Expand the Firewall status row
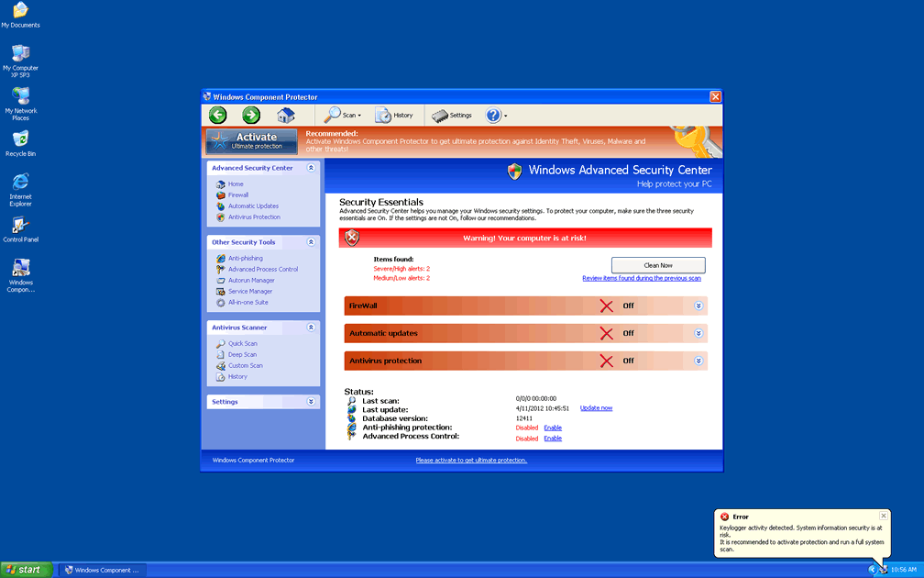 (698, 306)
